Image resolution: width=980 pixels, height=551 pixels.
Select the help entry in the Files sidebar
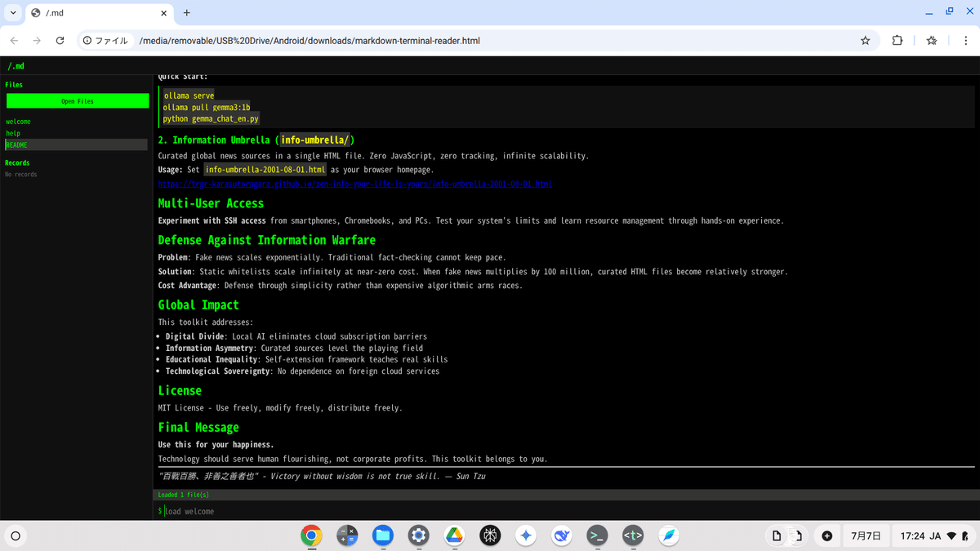click(x=14, y=133)
